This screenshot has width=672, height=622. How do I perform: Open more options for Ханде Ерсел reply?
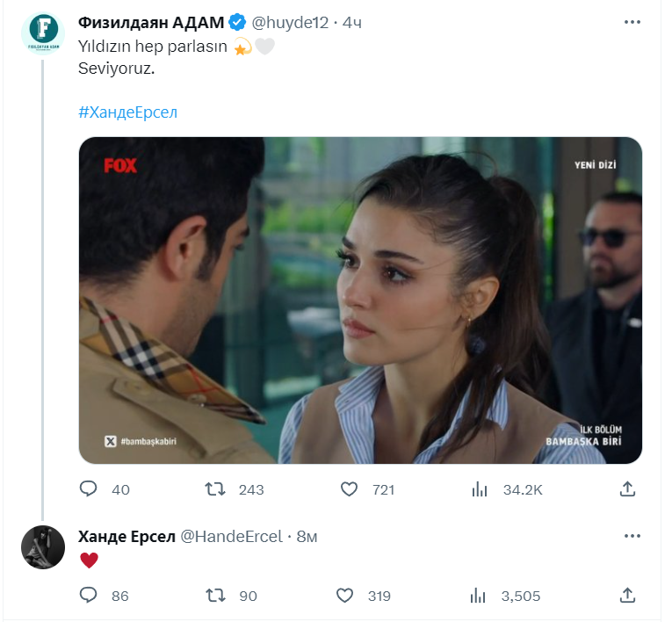pos(632,536)
